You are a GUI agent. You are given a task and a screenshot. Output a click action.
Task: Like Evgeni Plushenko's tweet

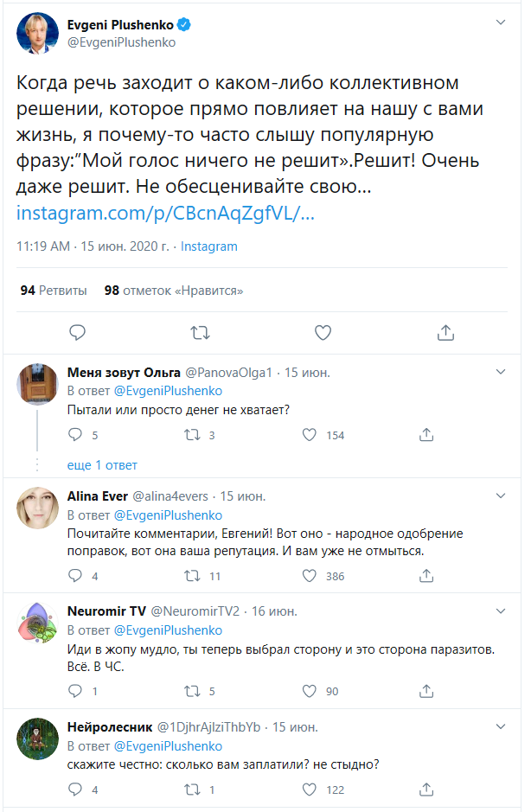[x=323, y=332]
